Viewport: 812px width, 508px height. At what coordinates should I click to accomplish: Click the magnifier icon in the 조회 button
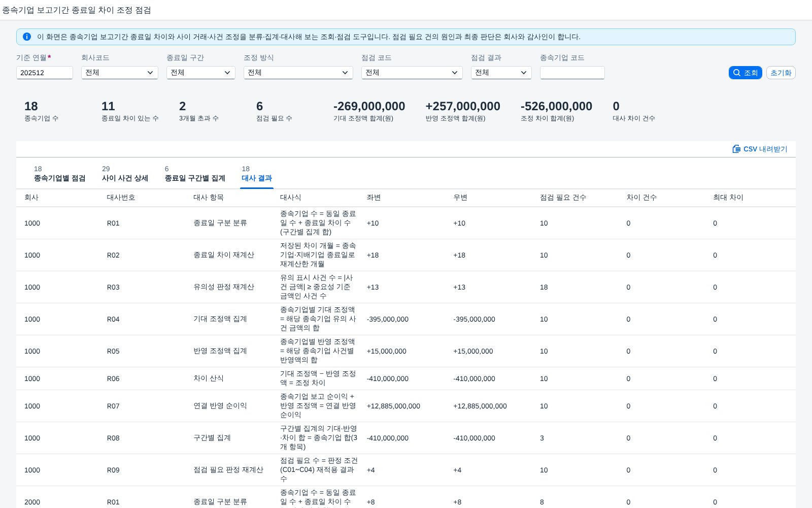coord(737,73)
